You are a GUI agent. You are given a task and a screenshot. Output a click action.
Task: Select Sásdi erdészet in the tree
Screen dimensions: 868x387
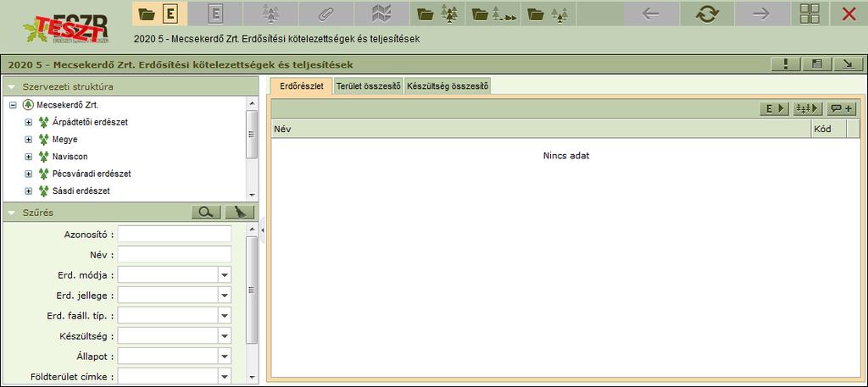click(x=81, y=191)
